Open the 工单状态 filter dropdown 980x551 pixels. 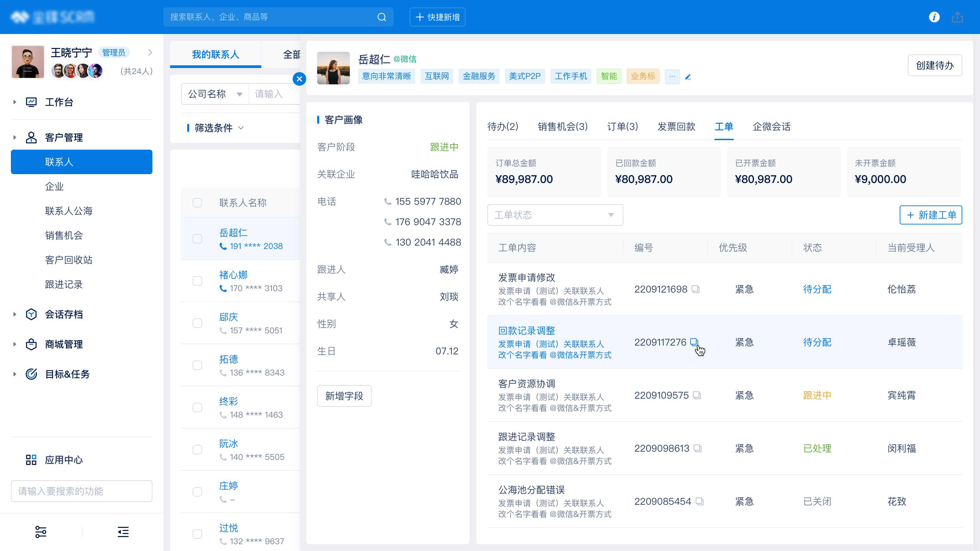click(x=555, y=215)
